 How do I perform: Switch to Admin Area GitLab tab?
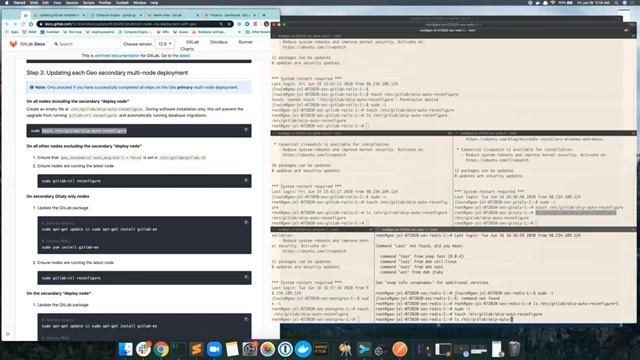(x=172, y=15)
